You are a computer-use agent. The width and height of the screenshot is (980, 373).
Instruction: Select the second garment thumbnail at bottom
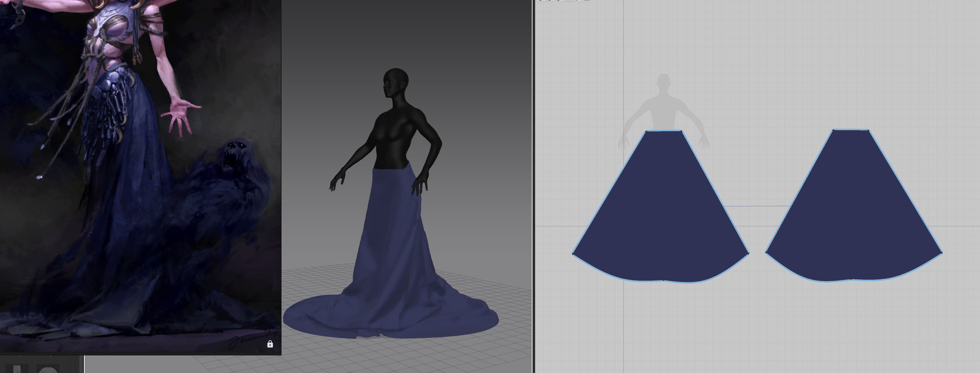click(48, 369)
